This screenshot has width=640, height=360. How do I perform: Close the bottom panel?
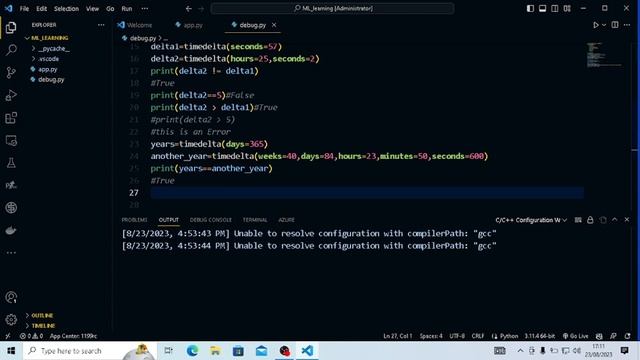pyautogui.click(x=627, y=220)
